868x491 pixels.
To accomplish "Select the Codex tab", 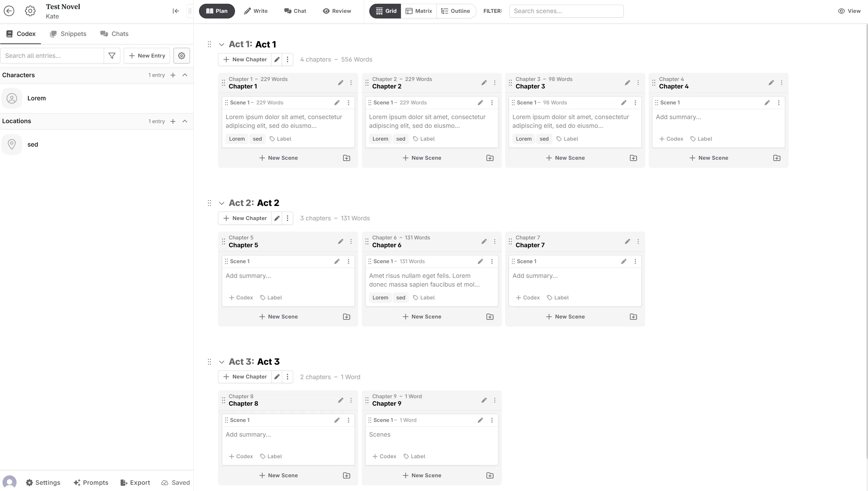I will (21, 34).
